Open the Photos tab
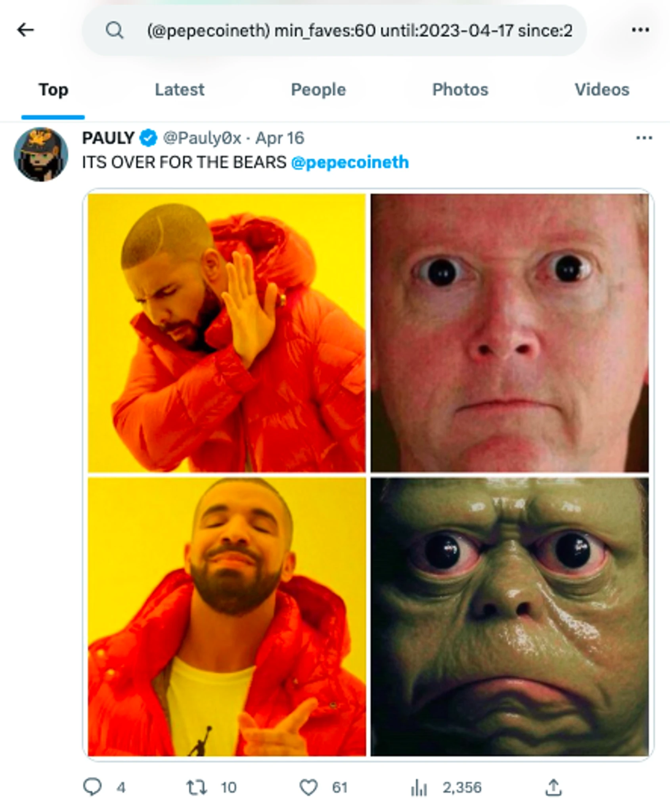The image size is (670, 812). [x=460, y=90]
